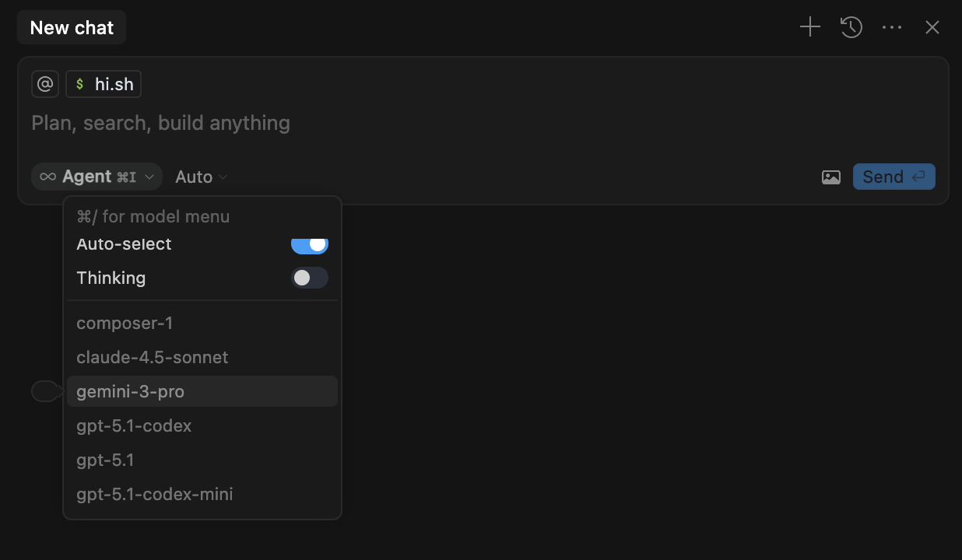Choose gpt-5.1-codex-mini model
This screenshot has width=962, height=560.
pyautogui.click(x=155, y=494)
